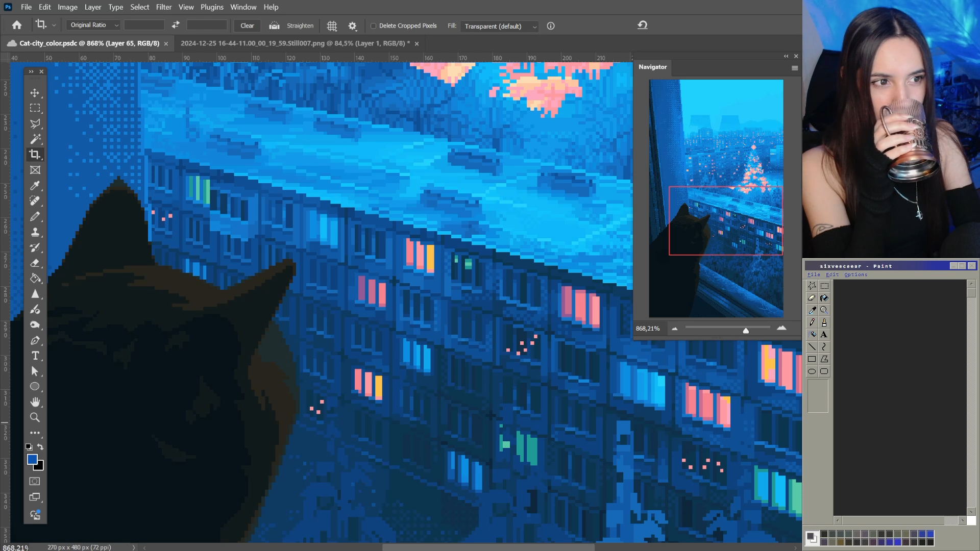
Task: Toggle Quick Mask mode
Action: (x=35, y=481)
